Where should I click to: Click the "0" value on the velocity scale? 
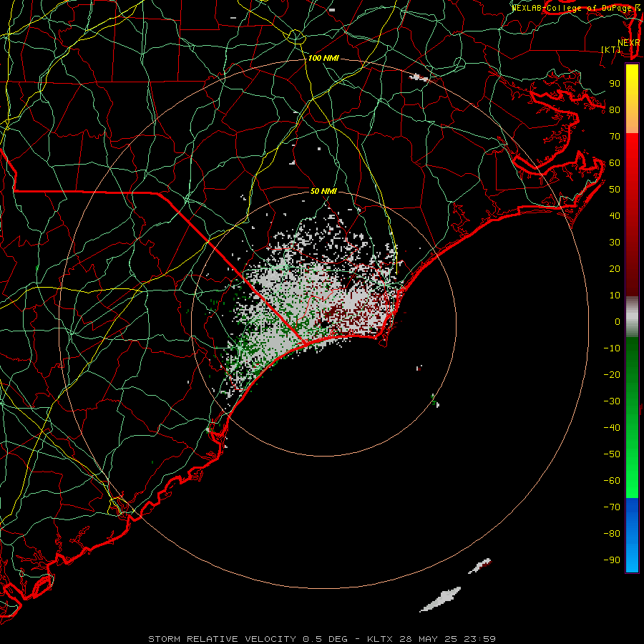coord(618,321)
